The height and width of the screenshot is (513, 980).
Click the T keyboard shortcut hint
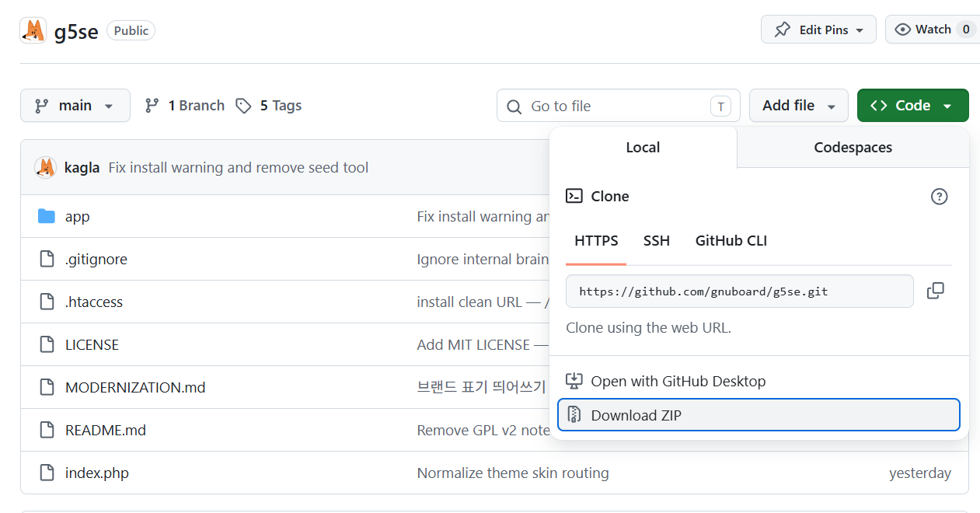pyautogui.click(x=720, y=106)
